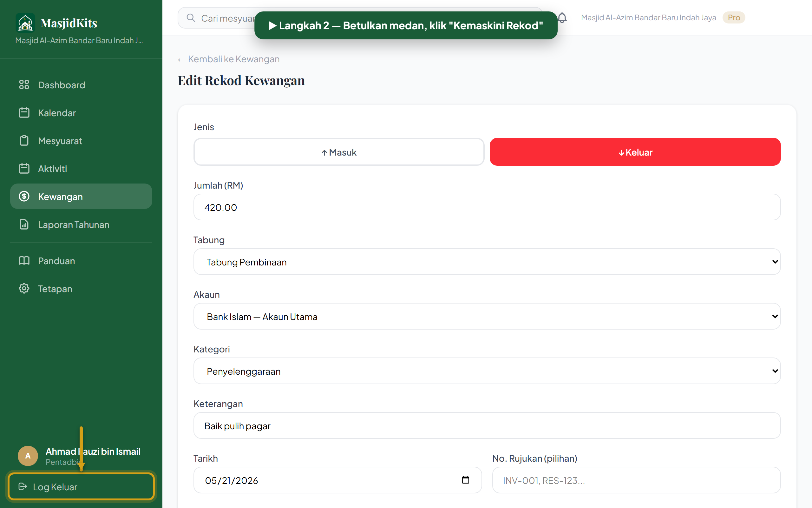Click the Laporan Tahunan report icon
The height and width of the screenshot is (508, 812).
pyautogui.click(x=24, y=224)
